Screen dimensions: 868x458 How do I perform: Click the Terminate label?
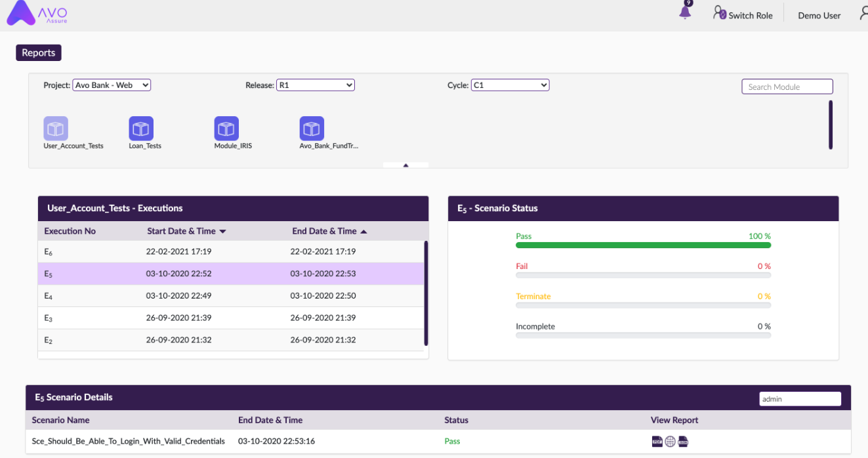[533, 297]
